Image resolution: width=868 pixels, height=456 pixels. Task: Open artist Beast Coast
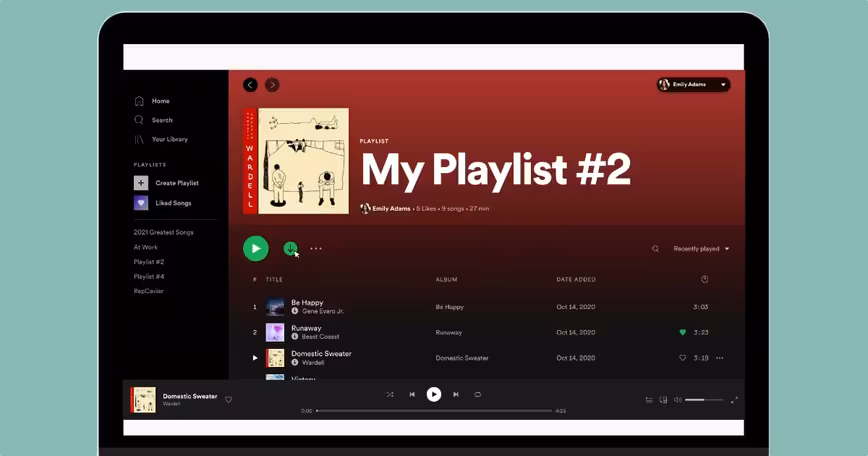[321, 336]
